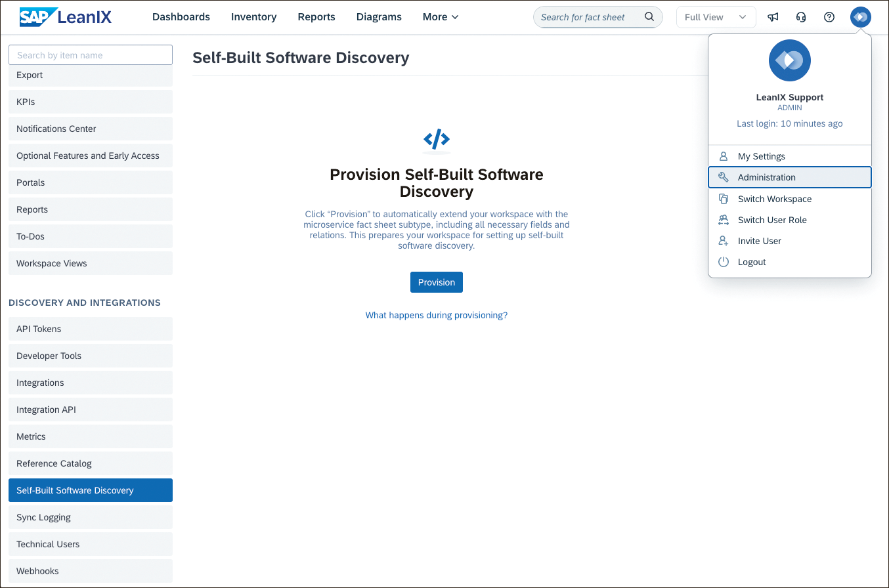Click the LeanIX Support user name
Viewport: 889px width, 588px height.
790,97
